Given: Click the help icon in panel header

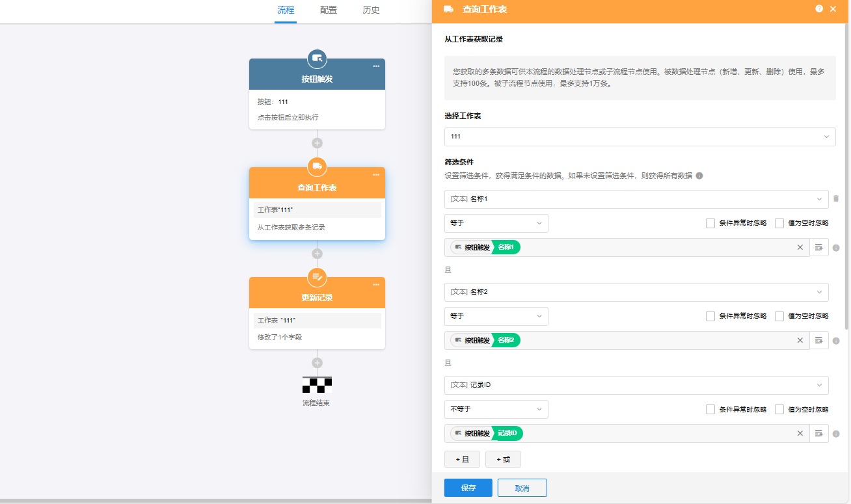Looking at the screenshot, I should click(819, 8).
